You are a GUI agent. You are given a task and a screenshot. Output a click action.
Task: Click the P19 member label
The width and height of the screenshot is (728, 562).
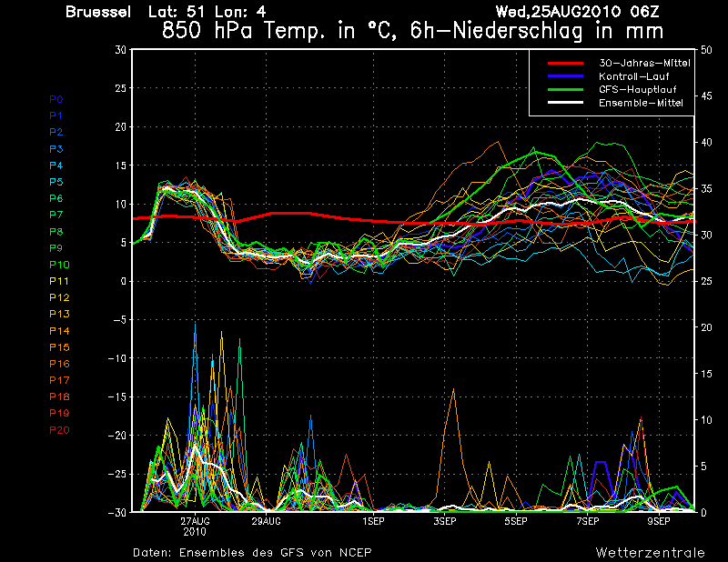tap(59, 413)
